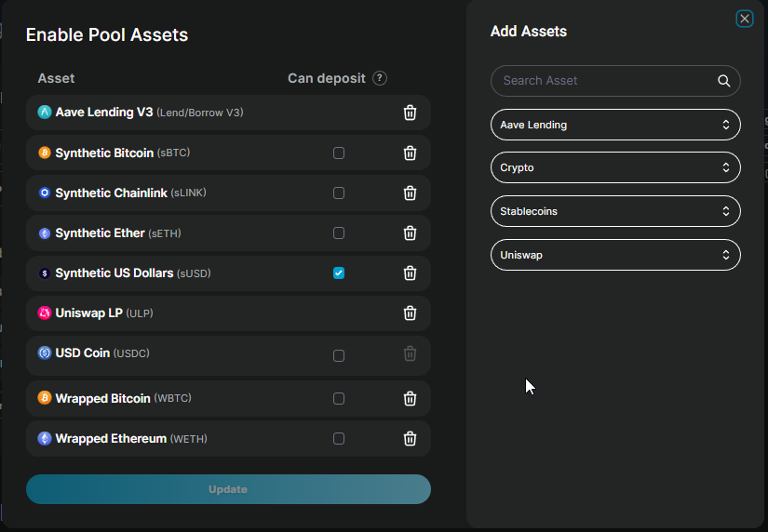The width and height of the screenshot is (768, 532).
Task: Click the Wrapped Ethereum (WETH) label
Action: (x=131, y=438)
